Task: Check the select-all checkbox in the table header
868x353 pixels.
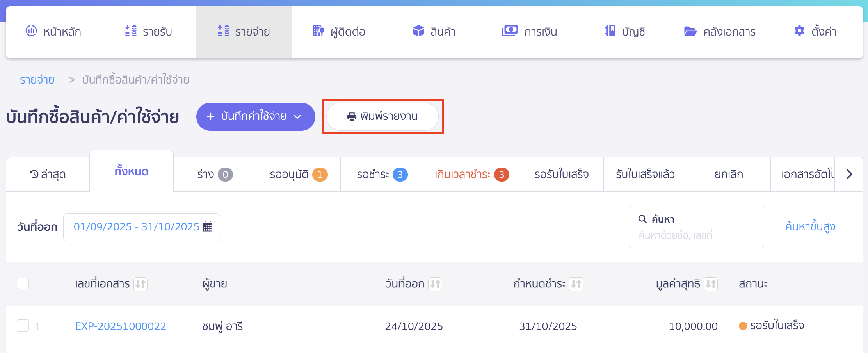Action: (x=23, y=284)
